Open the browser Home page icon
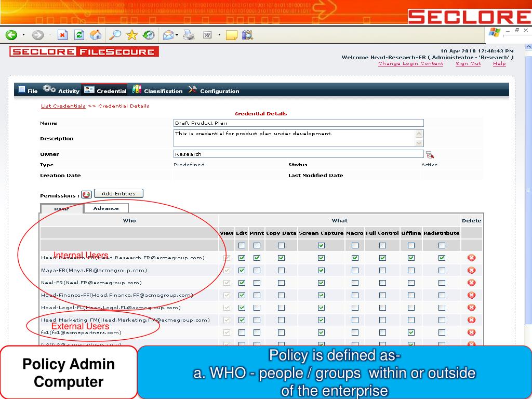532x399 pixels. [x=96, y=35]
